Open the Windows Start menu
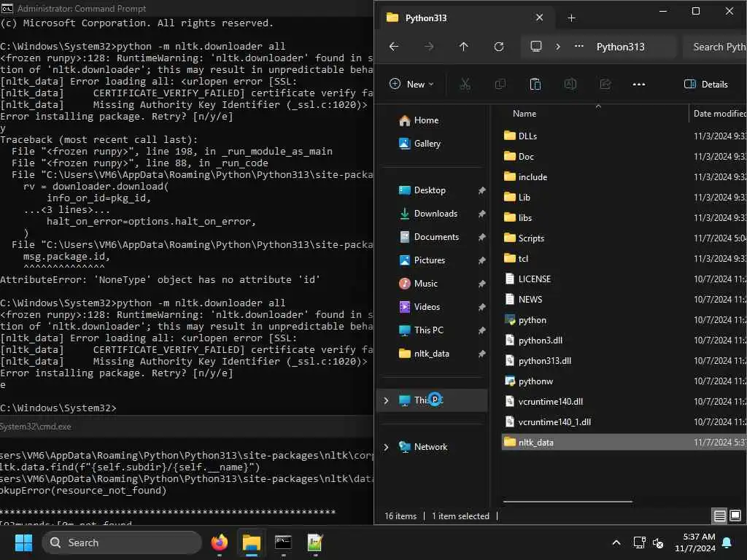This screenshot has width=747, height=560. pyautogui.click(x=23, y=542)
